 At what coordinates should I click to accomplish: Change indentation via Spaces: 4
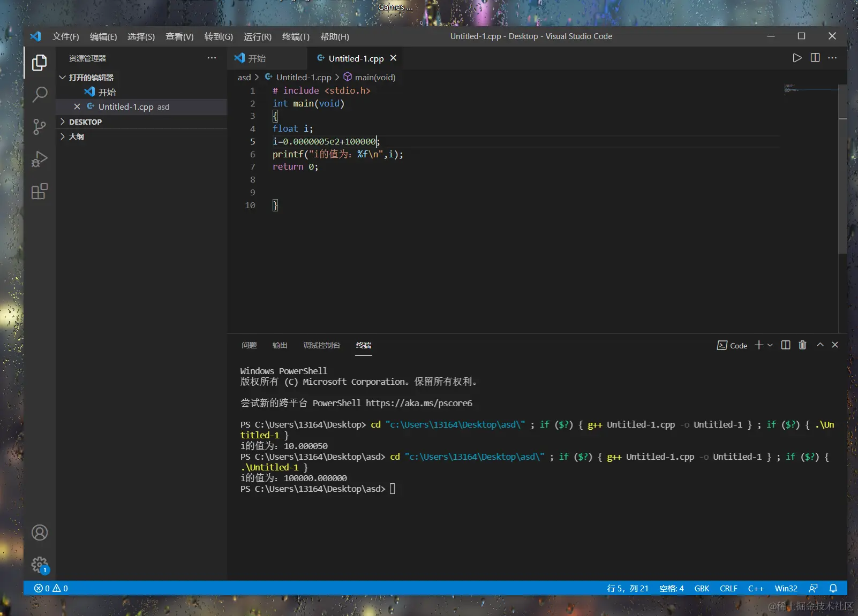[672, 588]
